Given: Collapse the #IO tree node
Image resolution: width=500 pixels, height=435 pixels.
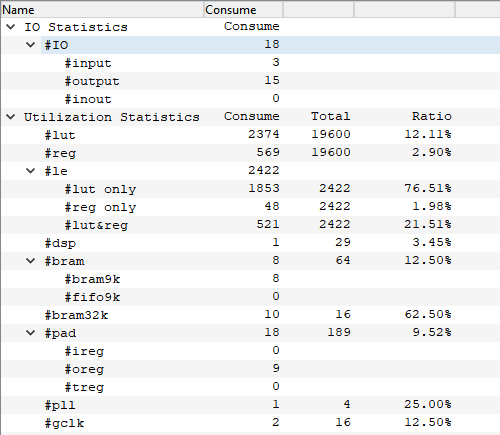Looking at the screenshot, I should tap(30, 45).
